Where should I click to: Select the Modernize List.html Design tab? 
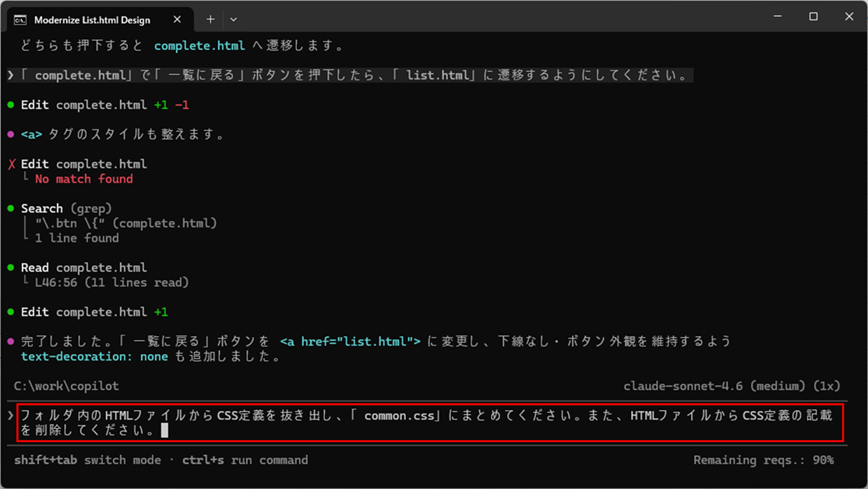93,19
